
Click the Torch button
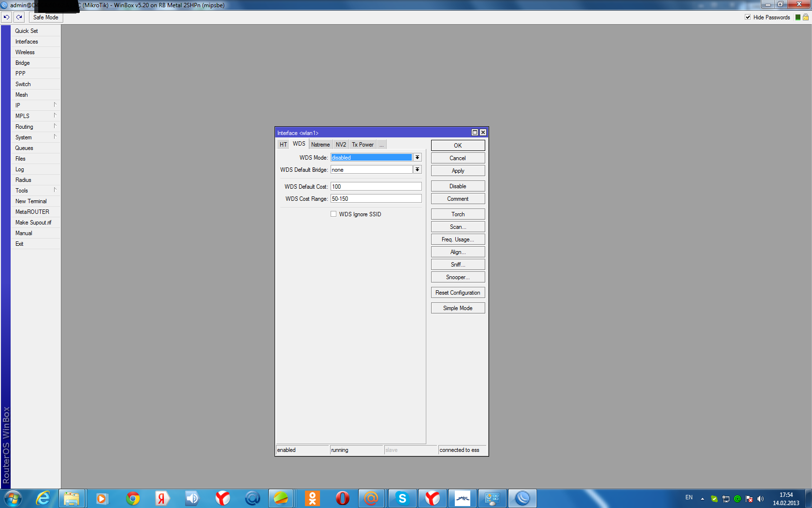458,214
